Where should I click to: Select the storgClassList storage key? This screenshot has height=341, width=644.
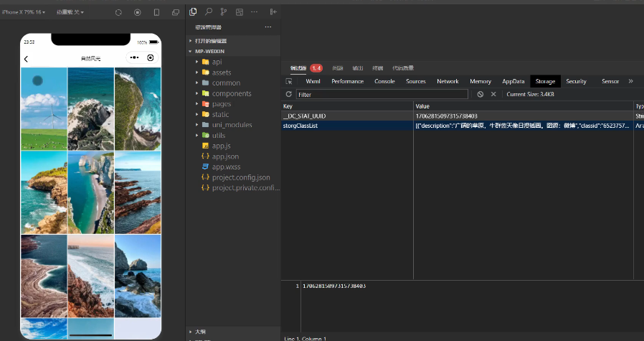tap(300, 126)
